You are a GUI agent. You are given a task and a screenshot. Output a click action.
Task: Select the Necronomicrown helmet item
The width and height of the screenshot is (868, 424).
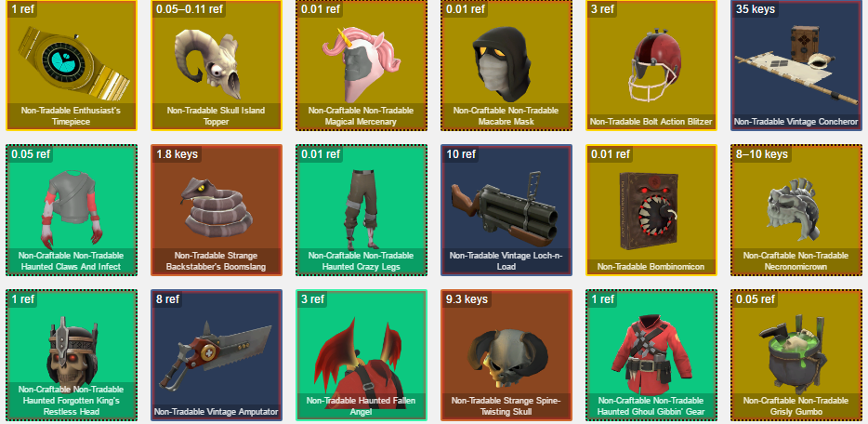796,210
